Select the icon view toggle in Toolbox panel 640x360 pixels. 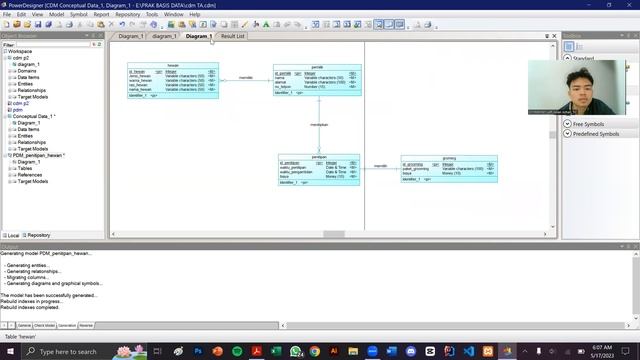(x=569, y=46)
